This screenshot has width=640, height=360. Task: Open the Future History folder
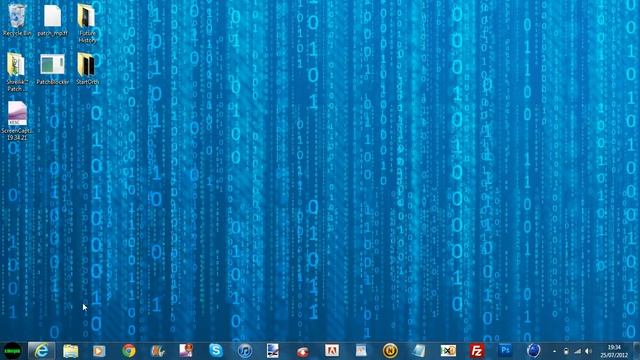coord(87,23)
